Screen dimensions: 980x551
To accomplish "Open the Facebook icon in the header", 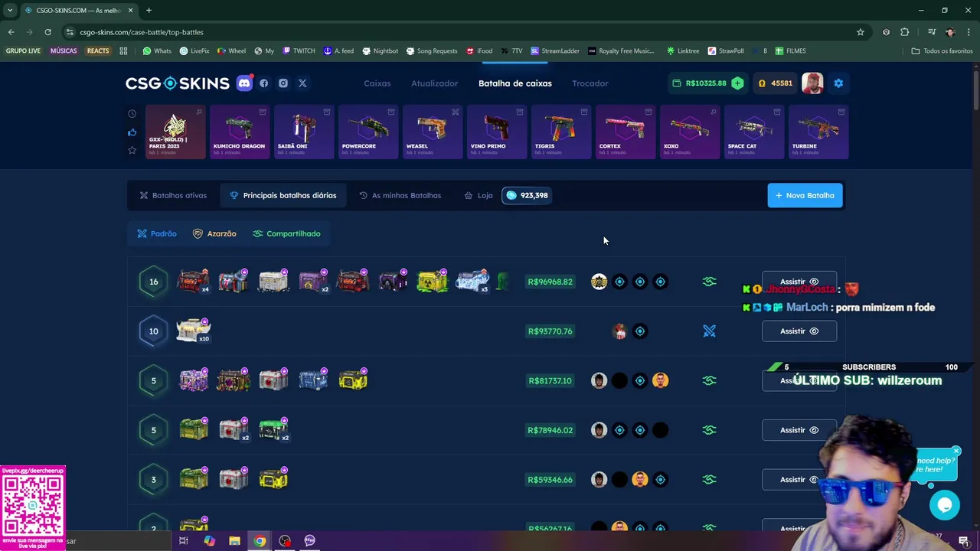I will 264,83.
